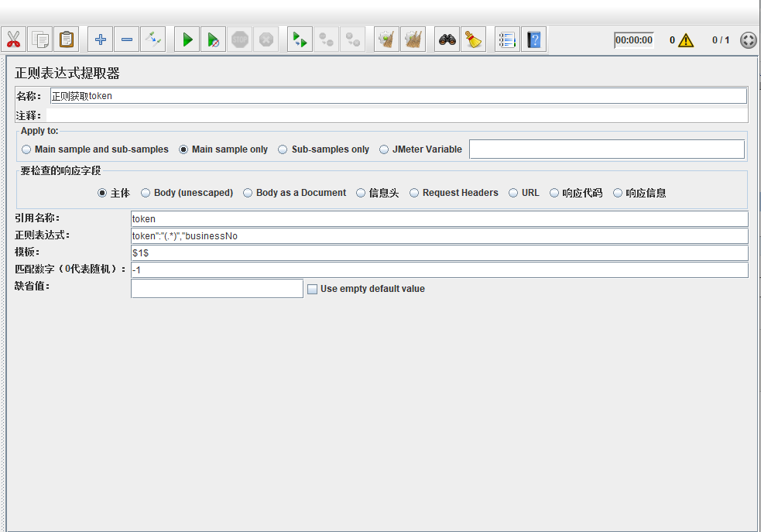This screenshot has height=532, width=761.
Task: Click the binoculars Search icon
Action: click(447, 39)
